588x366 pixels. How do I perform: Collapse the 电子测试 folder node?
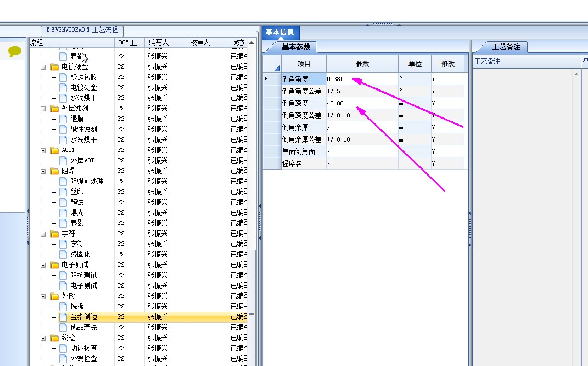coord(43,265)
